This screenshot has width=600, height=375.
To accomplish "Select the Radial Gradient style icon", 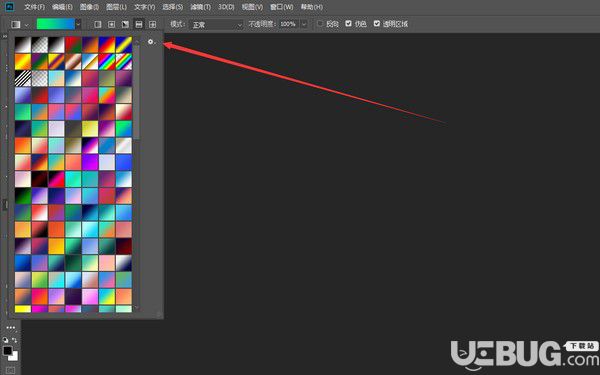I will tap(111, 24).
